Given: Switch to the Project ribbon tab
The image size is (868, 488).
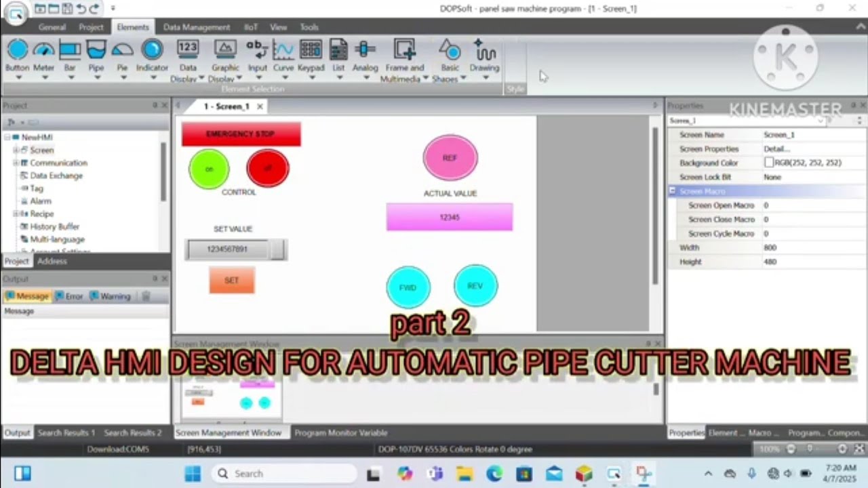Looking at the screenshot, I should [91, 27].
